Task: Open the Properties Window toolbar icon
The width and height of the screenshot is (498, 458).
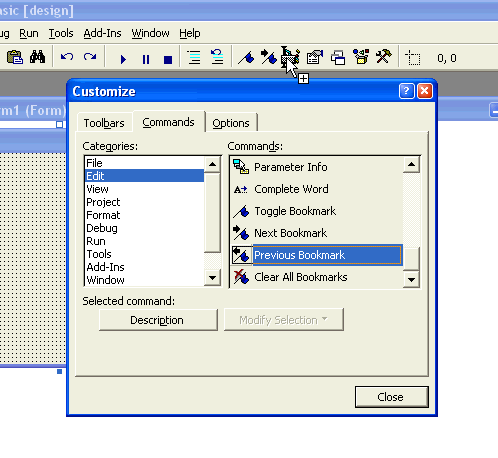Action: 315,57
